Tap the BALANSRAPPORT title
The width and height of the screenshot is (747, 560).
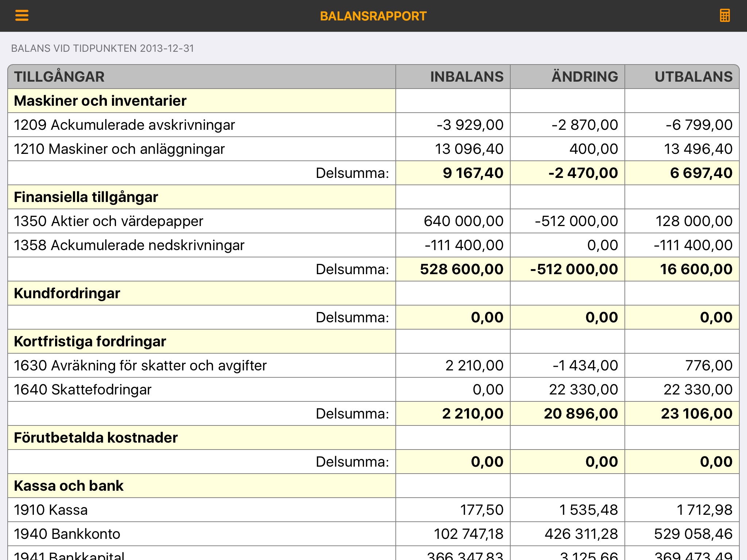pos(373,16)
